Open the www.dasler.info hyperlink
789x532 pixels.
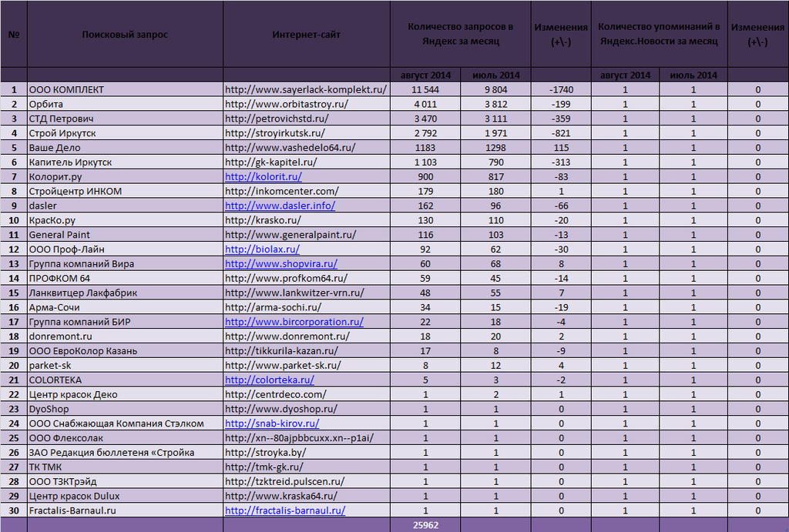point(280,206)
